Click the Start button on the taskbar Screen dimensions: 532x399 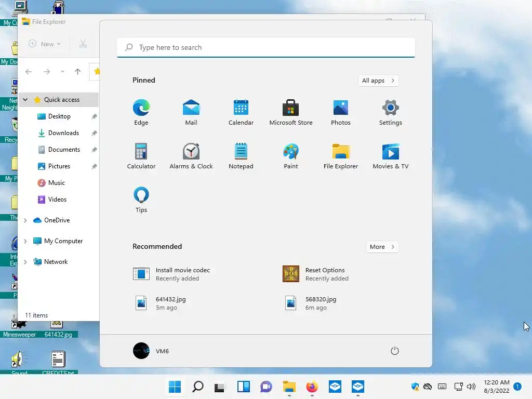pyautogui.click(x=175, y=387)
